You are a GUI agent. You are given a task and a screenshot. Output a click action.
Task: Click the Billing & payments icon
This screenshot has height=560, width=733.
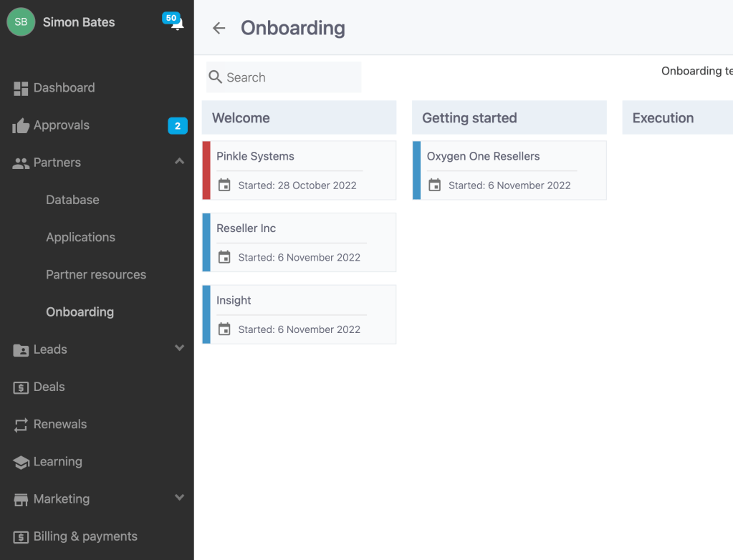(21, 537)
